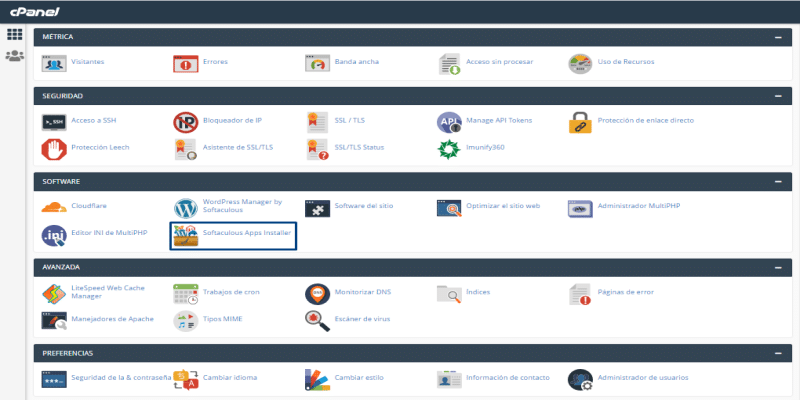Click the Monitorizar DNS icon

(x=317, y=294)
